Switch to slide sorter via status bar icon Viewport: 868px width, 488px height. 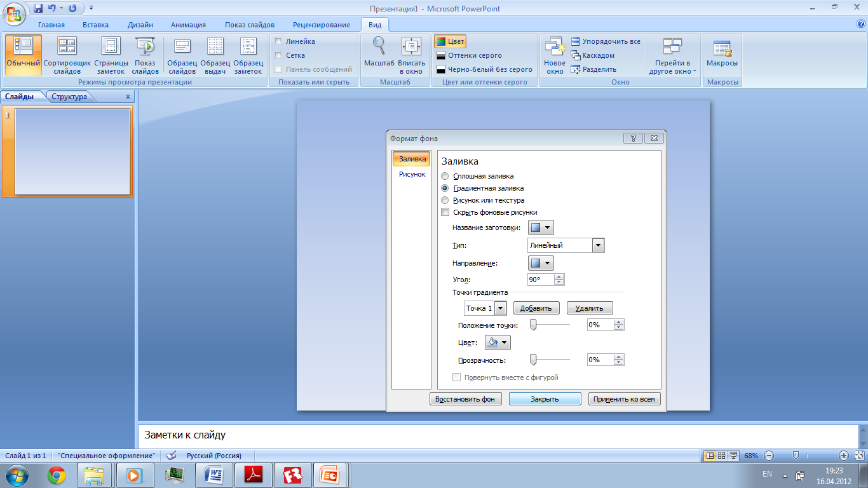[x=722, y=456]
